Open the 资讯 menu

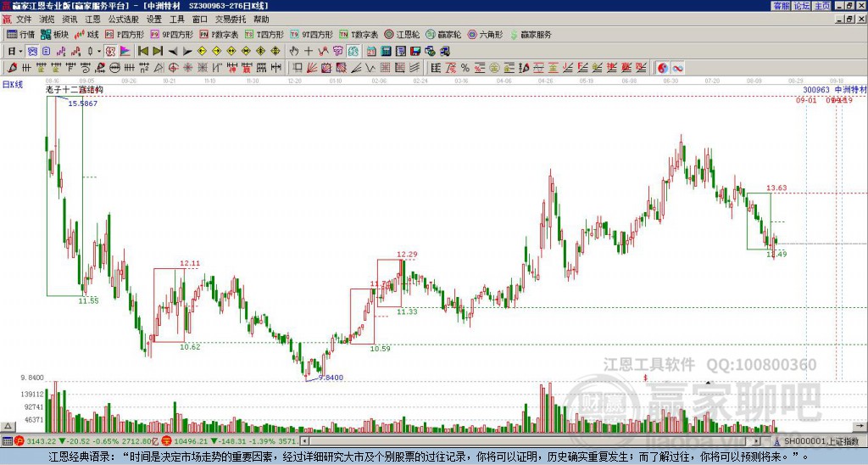pos(70,20)
